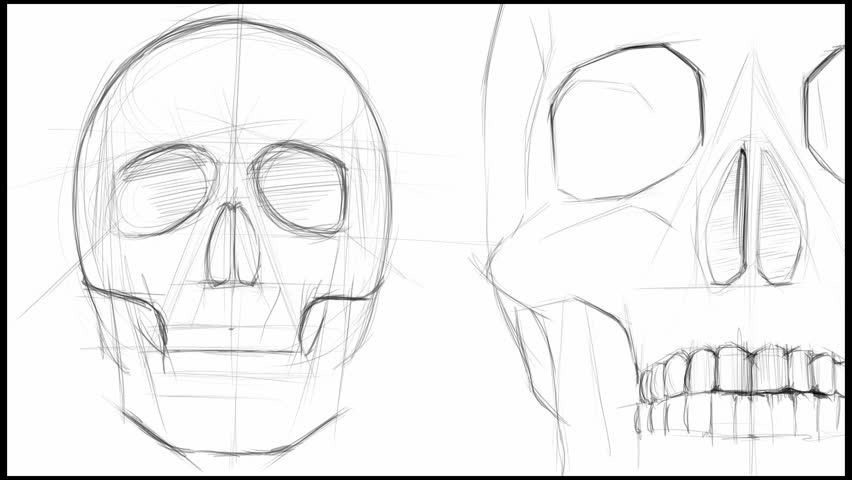Click the close-up skull's large full eye socket
The width and height of the screenshot is (852, 480).
pos(625,120)
